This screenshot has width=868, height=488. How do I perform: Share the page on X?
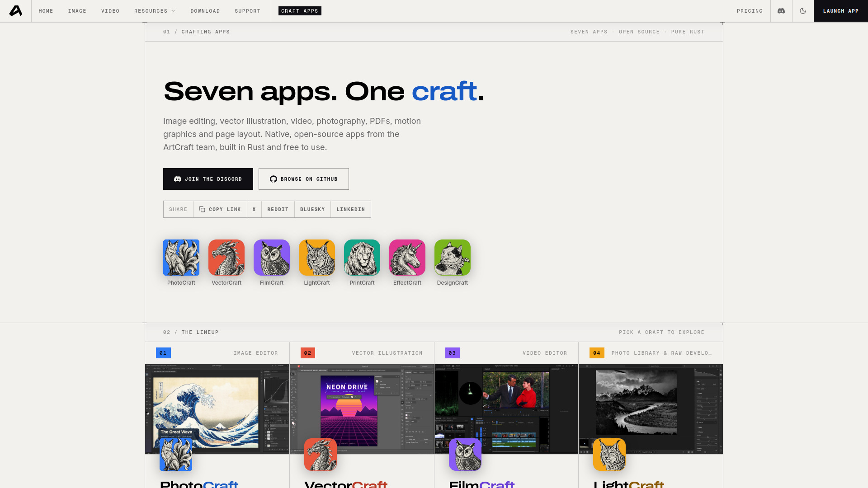click(x=254, y=209)
